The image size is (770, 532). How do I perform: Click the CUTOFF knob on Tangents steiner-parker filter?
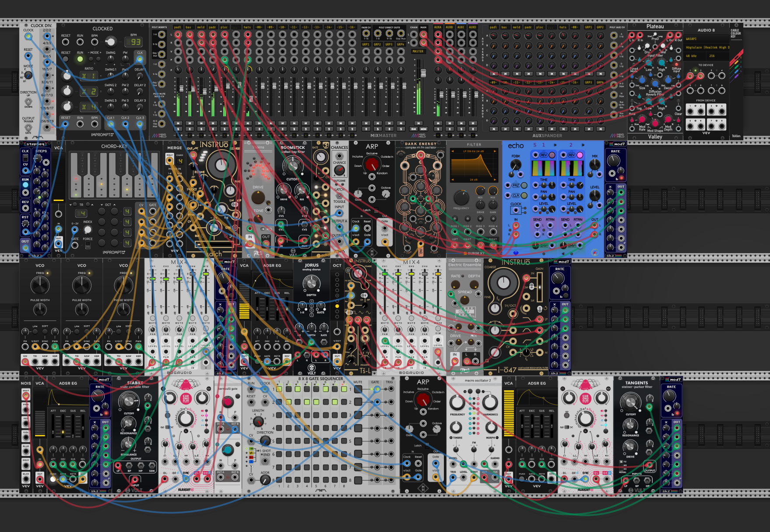click(x=630, y=401)
